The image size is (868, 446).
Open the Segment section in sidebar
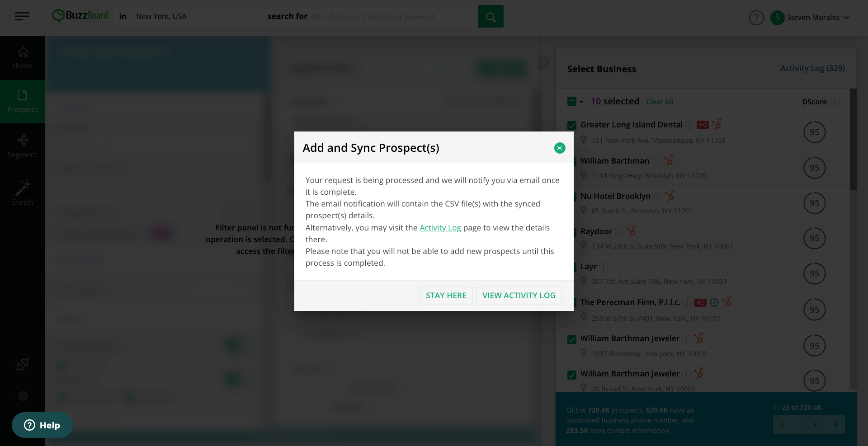pos(23,146)
